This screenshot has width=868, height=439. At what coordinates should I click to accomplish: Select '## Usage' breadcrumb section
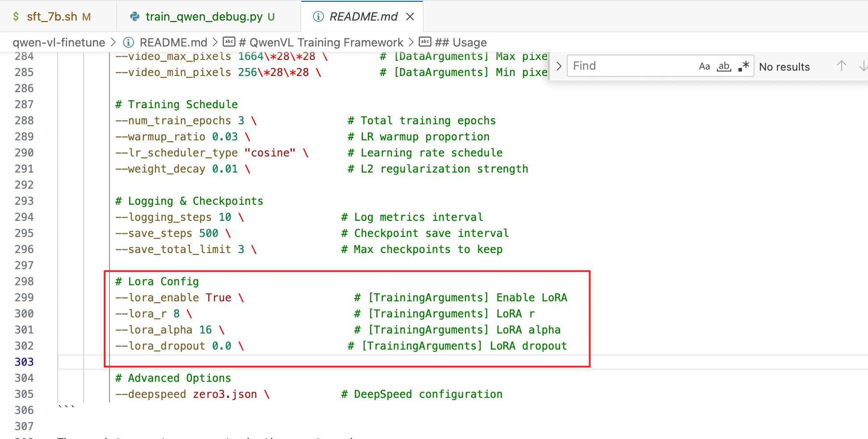[x=461, y=42]
